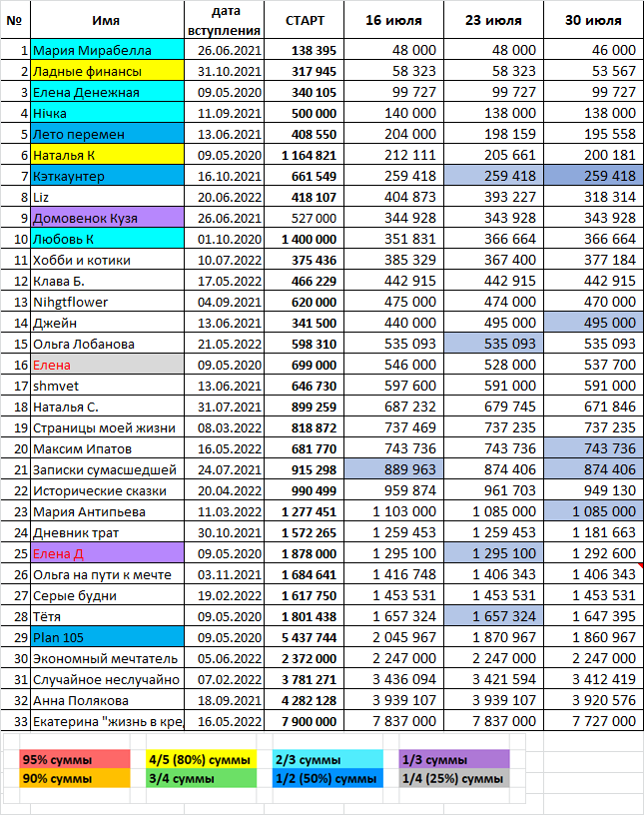Viewport: 644px width, 815px height.
Task: Click the yellow cell 'Ладные финансы'
Action: tap(107, 71)
